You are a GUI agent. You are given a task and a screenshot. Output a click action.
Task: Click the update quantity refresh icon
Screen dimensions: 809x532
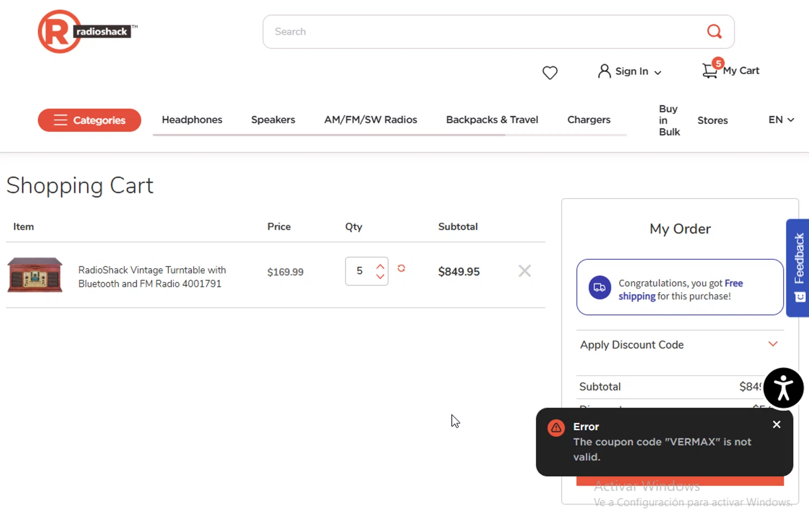(x=401, y=268)
